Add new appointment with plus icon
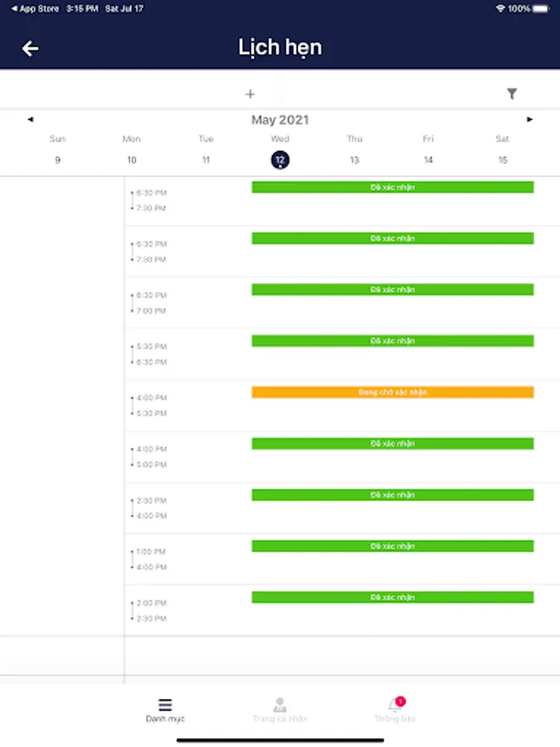Screen dimensions: 560x747 click(250, 94)
